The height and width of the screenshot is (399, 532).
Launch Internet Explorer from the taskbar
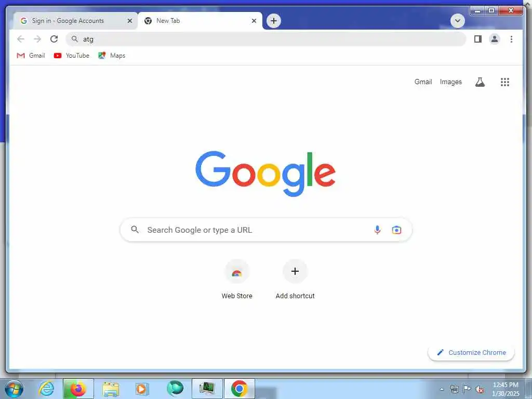coord(46,389)
